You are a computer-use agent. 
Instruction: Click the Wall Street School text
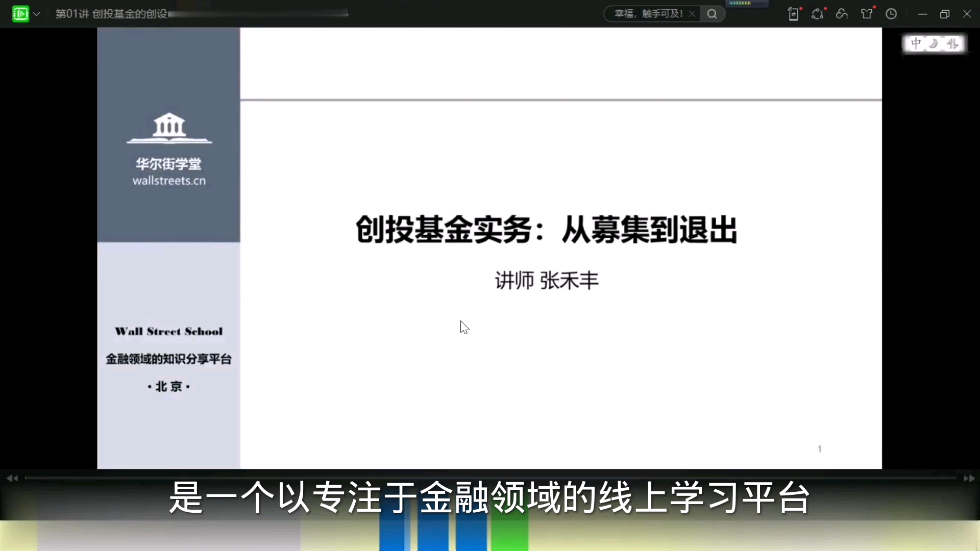[x=169, y=331]
